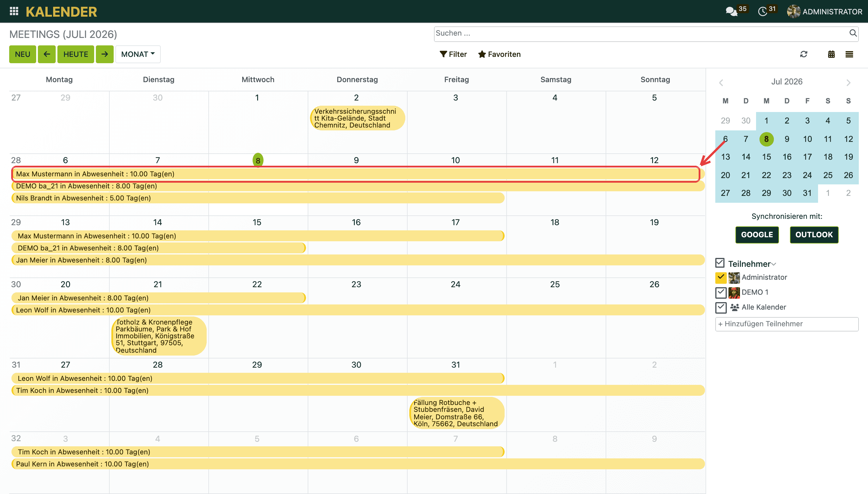Toggle the Alle Kalender checkbox

721,307
